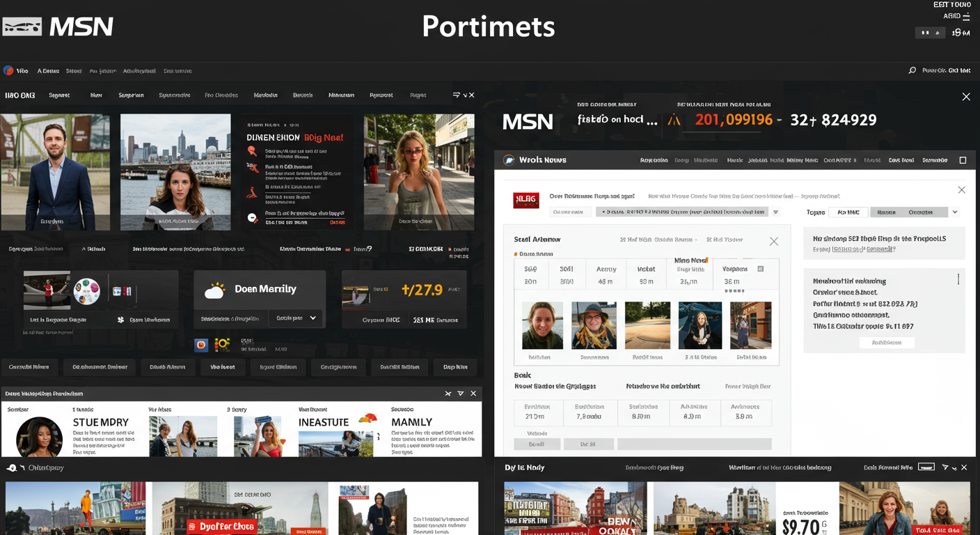Open the first white segment beside Topgs label
The height and width of the screenshot is (535, 980).
[x=848, y=212]
